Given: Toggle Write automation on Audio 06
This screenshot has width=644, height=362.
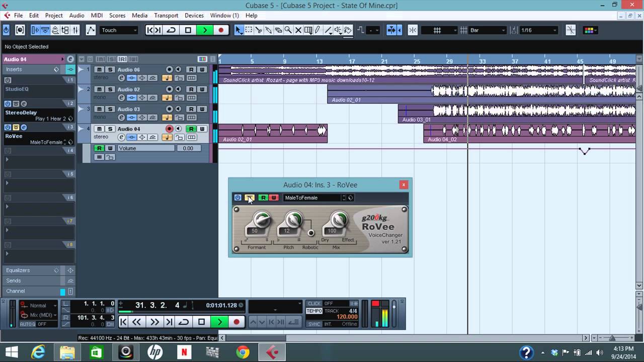Looking at the screenshot, I should [202, 69].
